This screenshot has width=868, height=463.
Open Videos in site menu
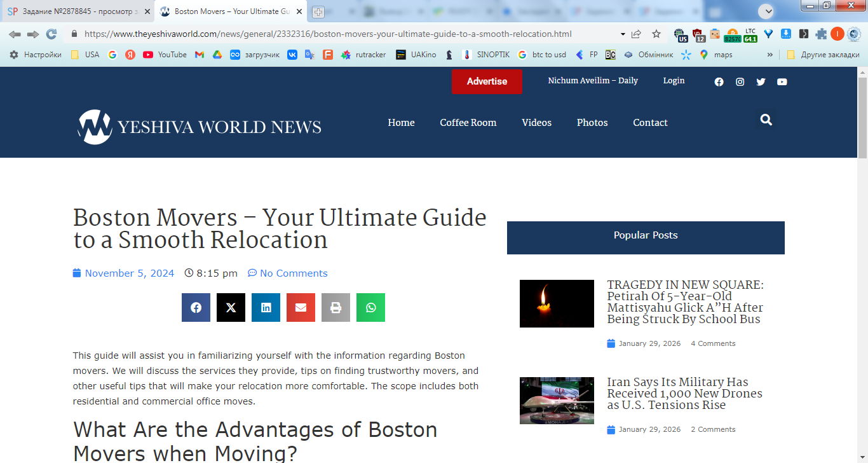tap(537, 123)
